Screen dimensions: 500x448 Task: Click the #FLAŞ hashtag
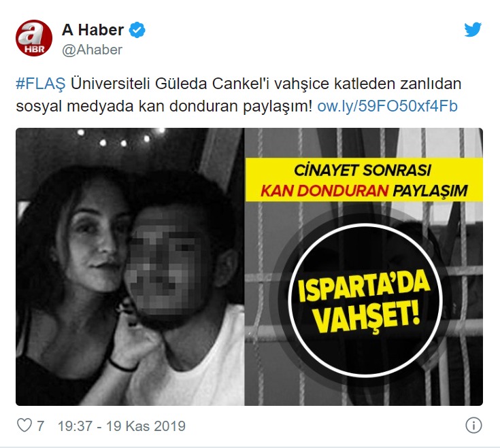click(41, 84)
